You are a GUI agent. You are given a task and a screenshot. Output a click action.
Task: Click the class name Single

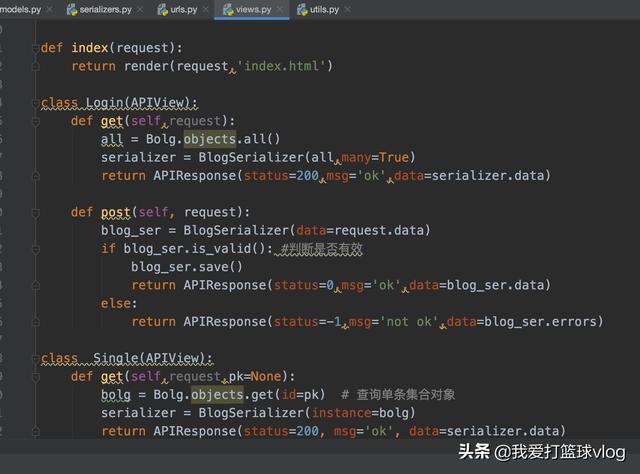click(x=116, y=358)
